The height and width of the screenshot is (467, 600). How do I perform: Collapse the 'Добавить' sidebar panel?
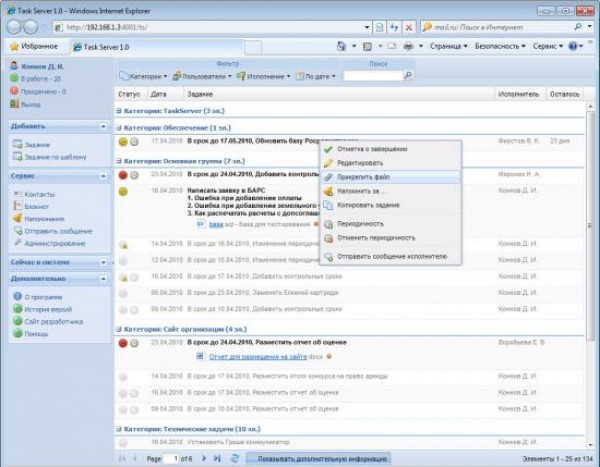103,126
